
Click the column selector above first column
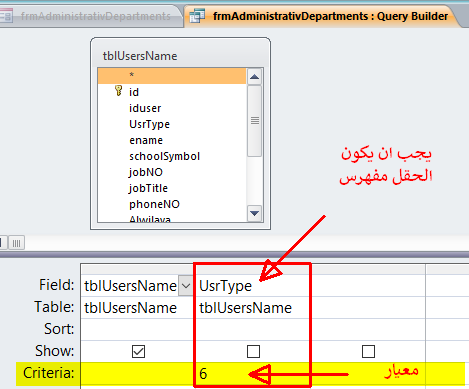(137, 269)
